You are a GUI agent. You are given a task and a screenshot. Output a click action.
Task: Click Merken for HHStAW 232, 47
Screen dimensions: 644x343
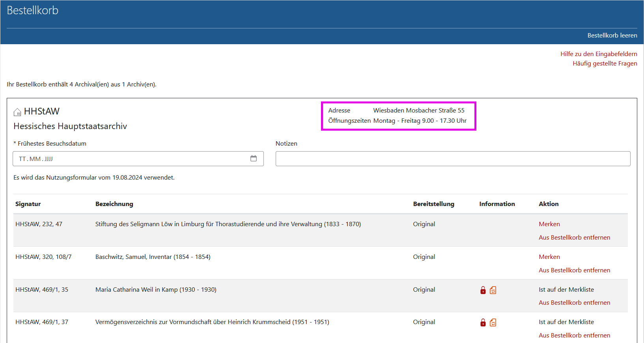pyautogui.click(x=549, y=224)
